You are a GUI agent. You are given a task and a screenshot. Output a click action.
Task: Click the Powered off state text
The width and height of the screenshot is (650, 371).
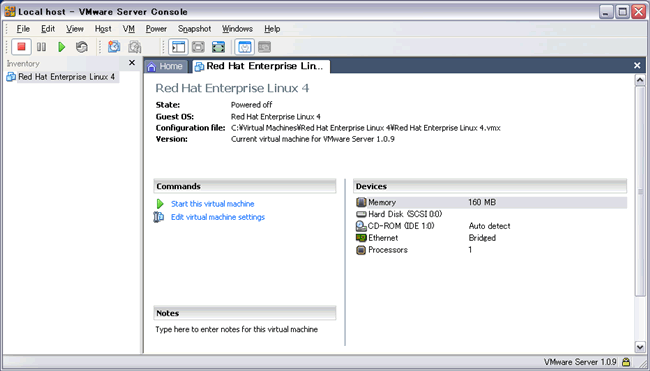tap(251, 105)
